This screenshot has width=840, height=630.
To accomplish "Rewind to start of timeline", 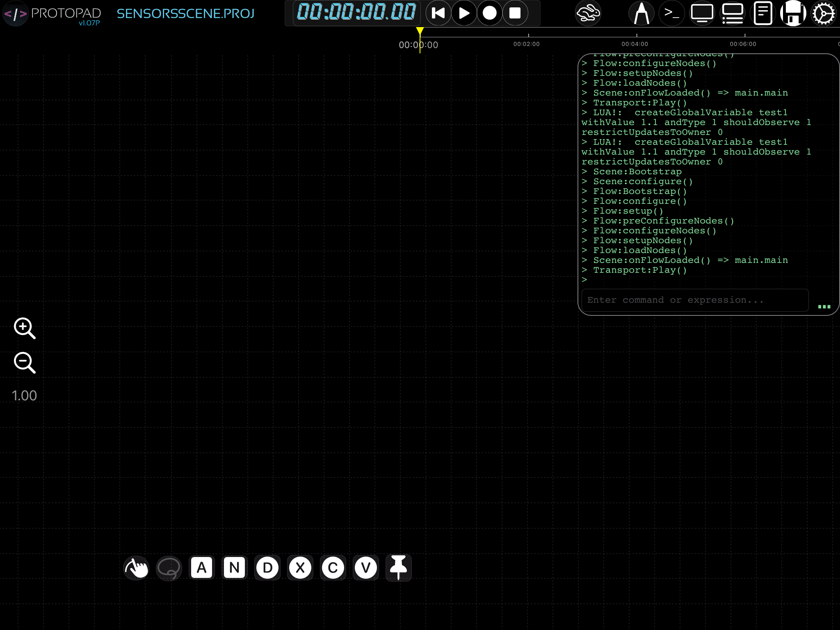I will (x=438, y=13).
